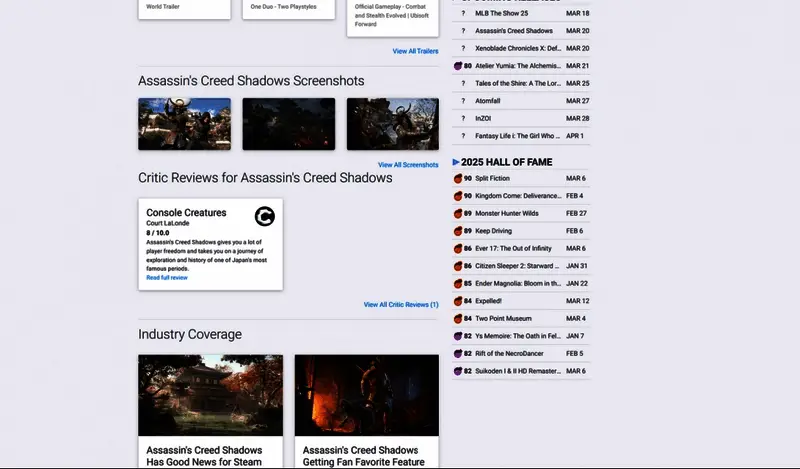The height and width of the screenshot is (469, 800).
Task: Open the first Assassin's Creed Shadows screenshot
Action: point(184,124)
